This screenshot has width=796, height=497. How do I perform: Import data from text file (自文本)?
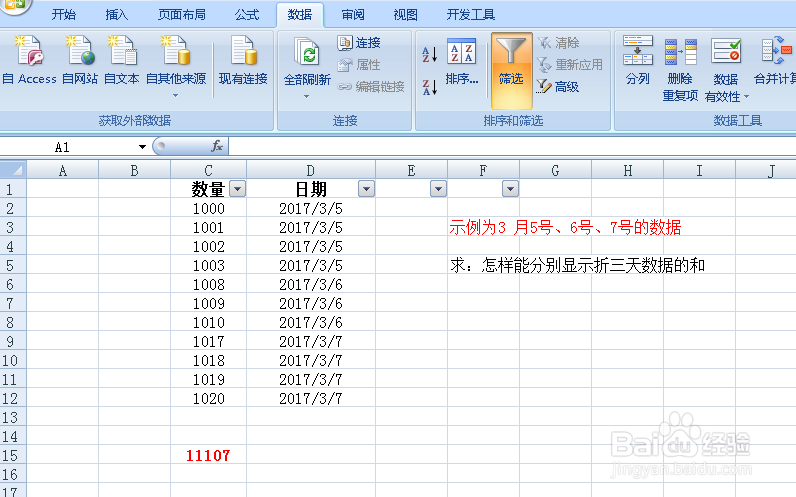(121, 60)
